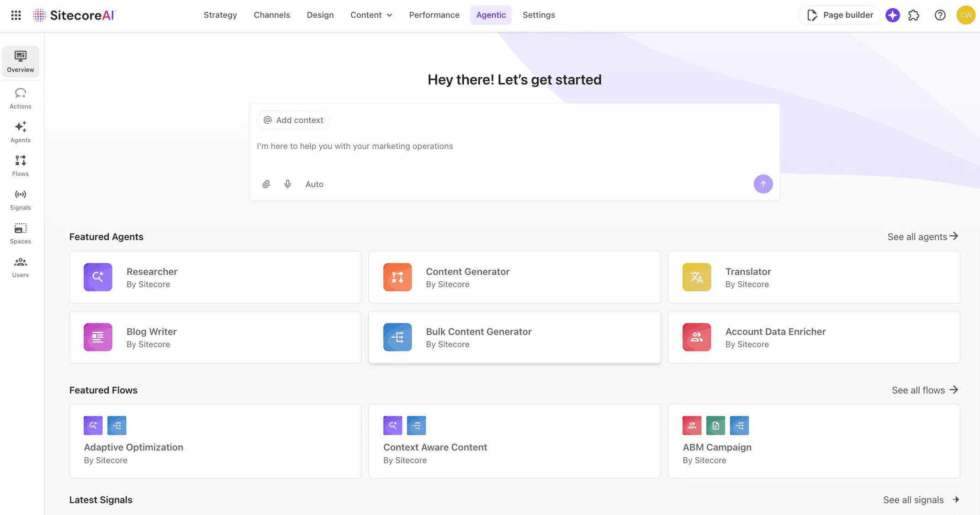Expand the Content menu dropdown
Viewport: 980px width, 515px height.
371,15
